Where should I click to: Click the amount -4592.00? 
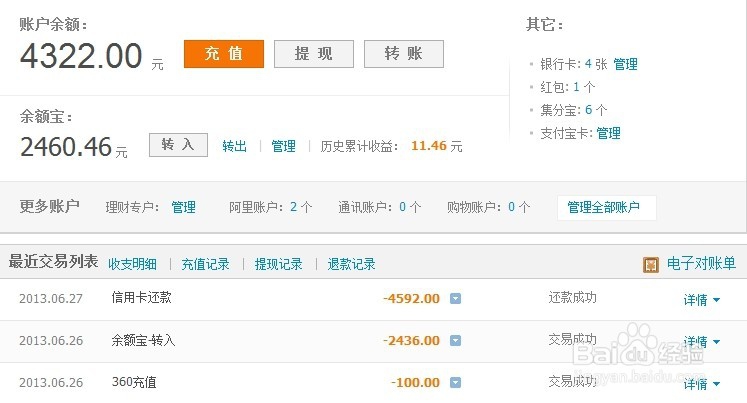pos(412,299)
